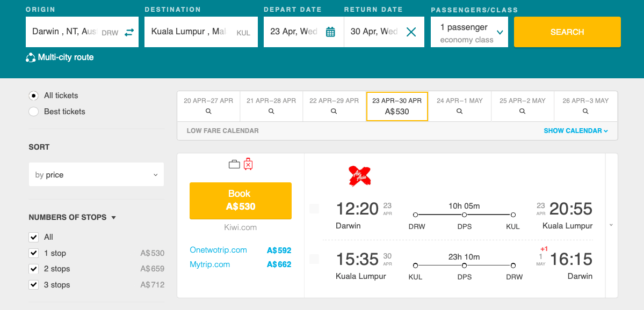
Task: Click the 10h 05m outbound duration
Action: pyautogui.click(x=464, y=206)
